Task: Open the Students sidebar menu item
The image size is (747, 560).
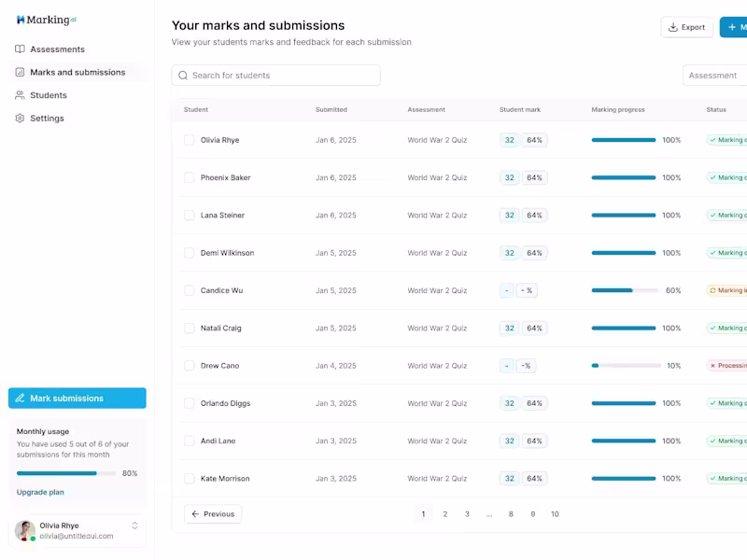Action: 49,95
